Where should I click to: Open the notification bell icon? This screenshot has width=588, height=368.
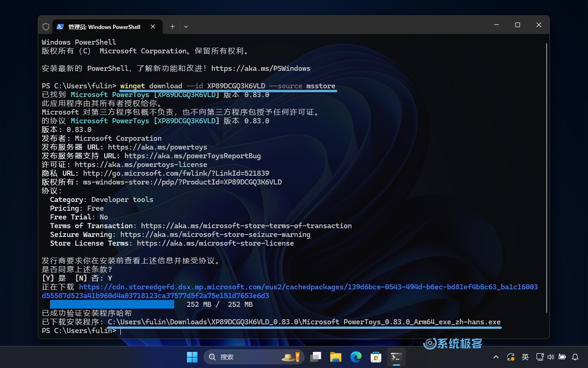[575, 357]
